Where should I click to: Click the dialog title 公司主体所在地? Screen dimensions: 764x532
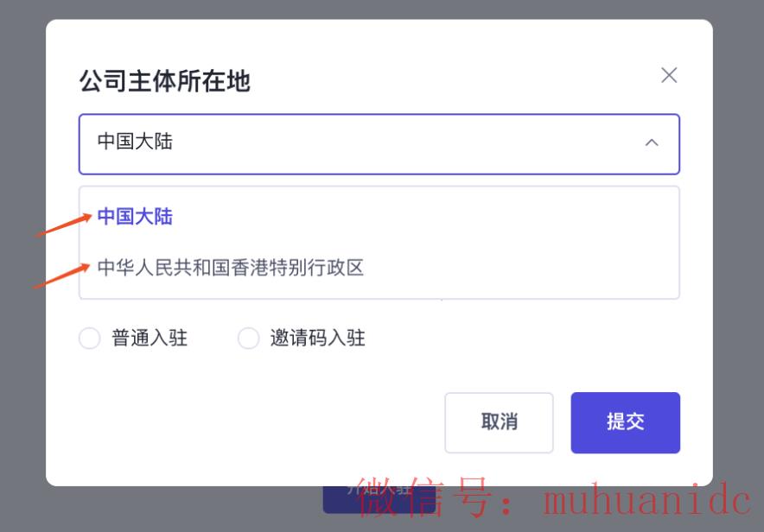[164, 82]
